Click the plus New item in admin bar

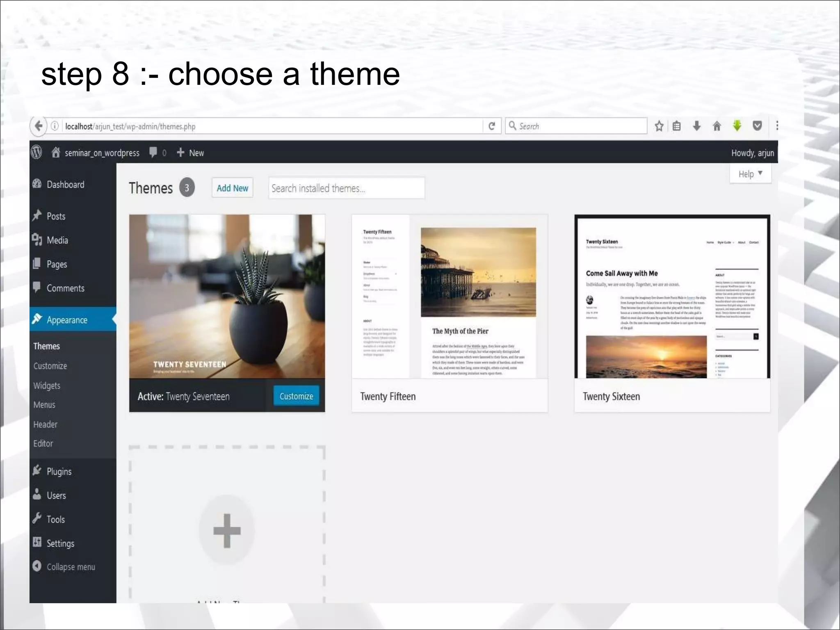[x=190, y=153]
